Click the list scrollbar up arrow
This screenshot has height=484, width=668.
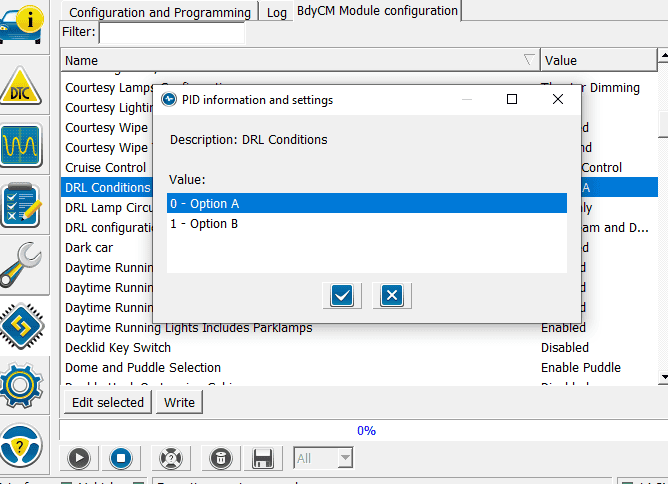[x=663, y=55]
